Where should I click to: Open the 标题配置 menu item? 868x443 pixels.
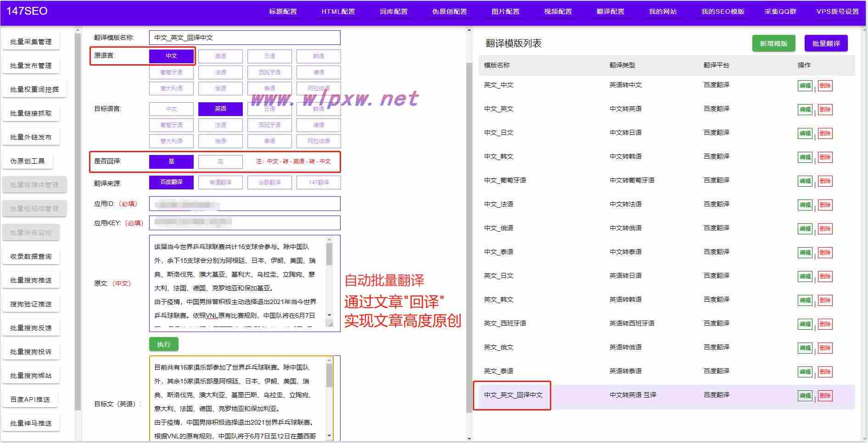[x=283, y=11]
